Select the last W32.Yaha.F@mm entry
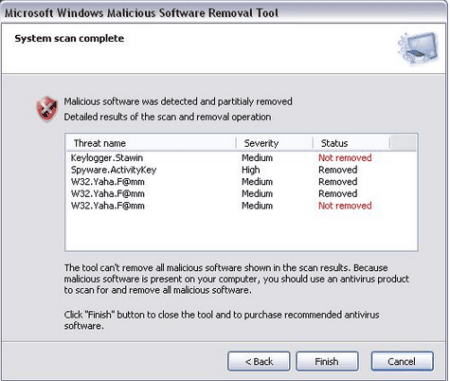This screenshot has height=381, width=450. [x=241, y=206]
